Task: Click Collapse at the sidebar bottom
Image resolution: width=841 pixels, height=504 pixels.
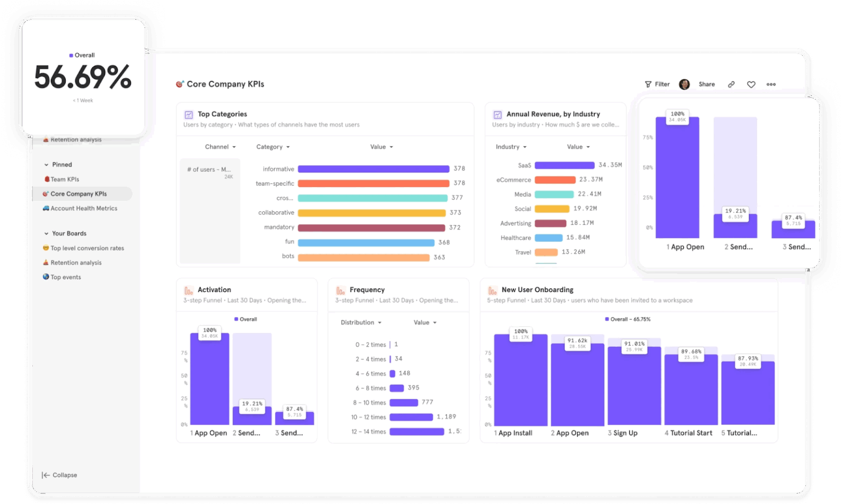Action: 59,475
